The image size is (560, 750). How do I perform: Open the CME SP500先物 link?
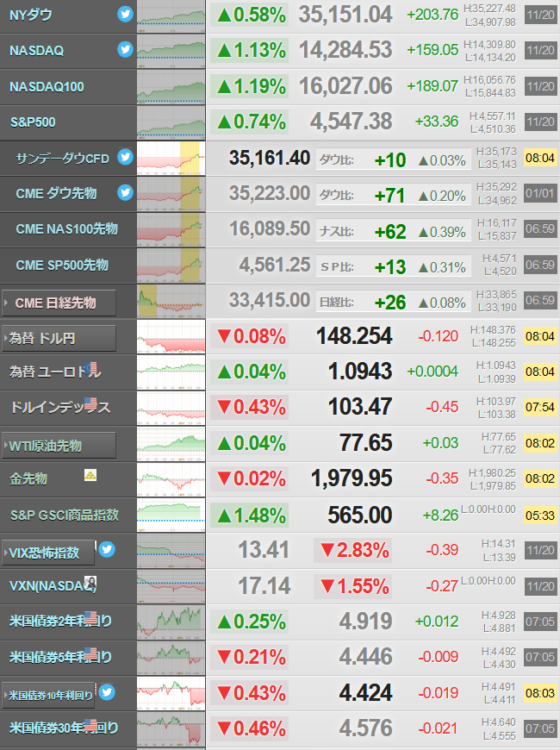62,265
